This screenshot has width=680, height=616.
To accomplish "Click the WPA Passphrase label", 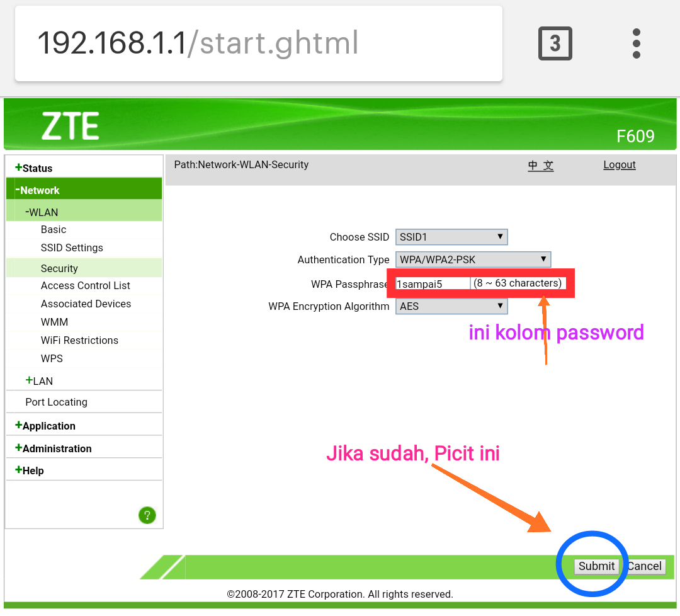I will (x=349, y=284).
